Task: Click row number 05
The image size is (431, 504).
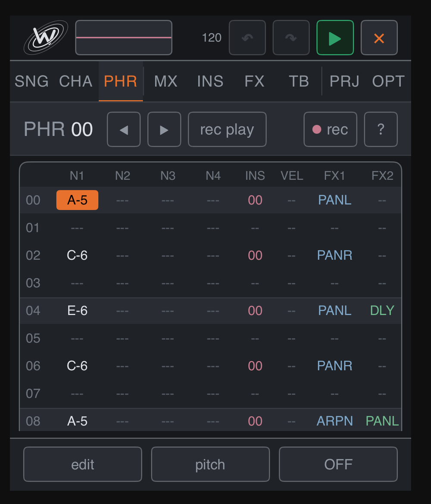Action: 33,338
